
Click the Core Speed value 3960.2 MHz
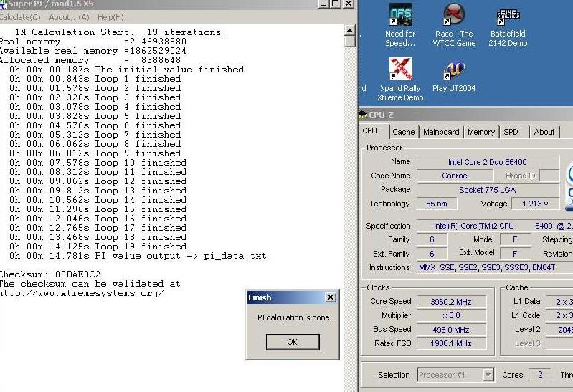451,302
